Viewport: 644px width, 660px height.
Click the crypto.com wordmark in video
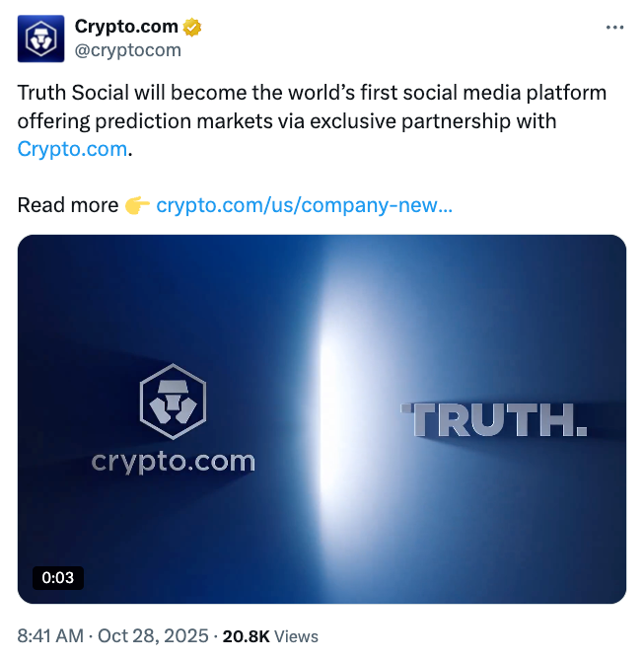[x=173, y=461]
